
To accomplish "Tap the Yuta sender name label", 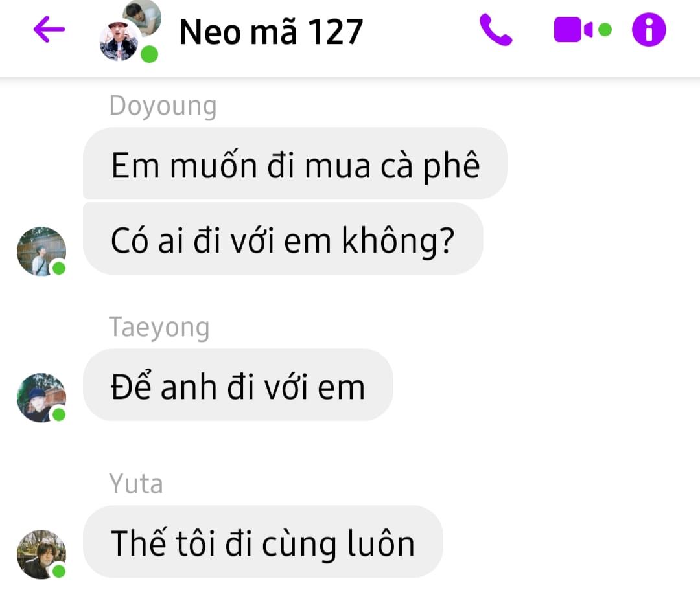I will pos(136,484).
